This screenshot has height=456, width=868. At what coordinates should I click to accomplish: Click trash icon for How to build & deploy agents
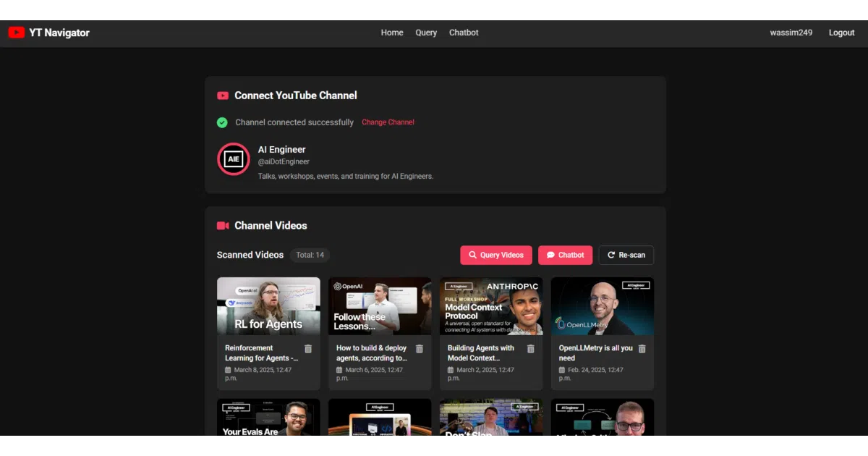(x=420, y=348)
